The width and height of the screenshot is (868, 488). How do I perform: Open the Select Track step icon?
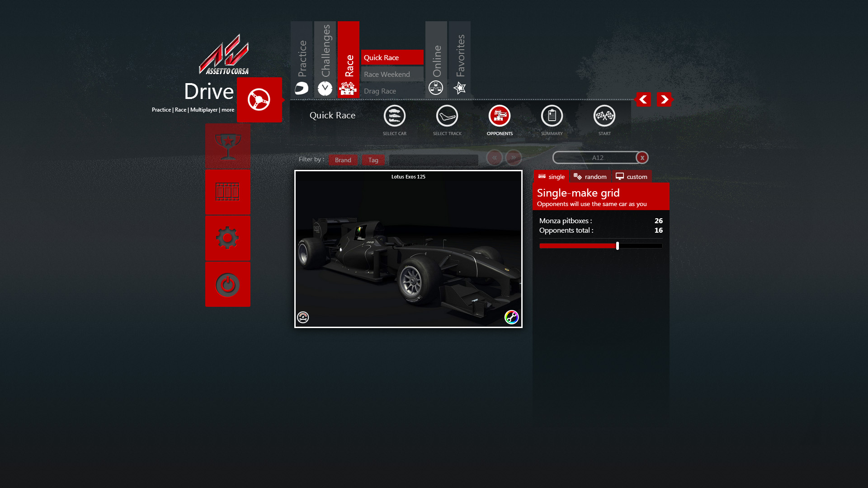coord(447,116)
